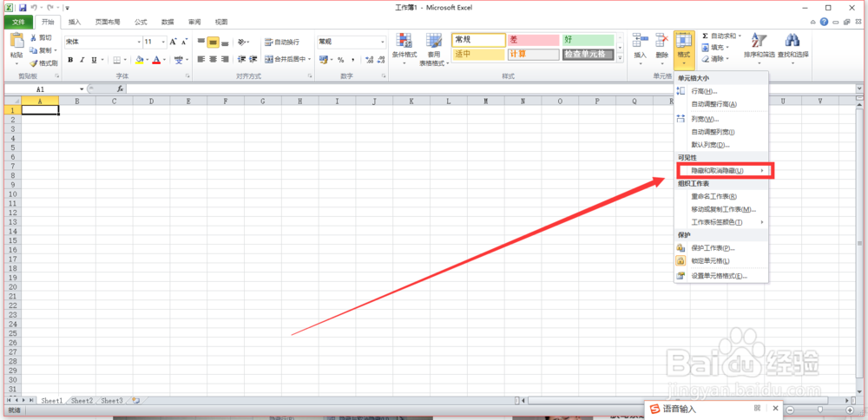
Task: Click the increase indent icon
Action: [x=253, y=59]
